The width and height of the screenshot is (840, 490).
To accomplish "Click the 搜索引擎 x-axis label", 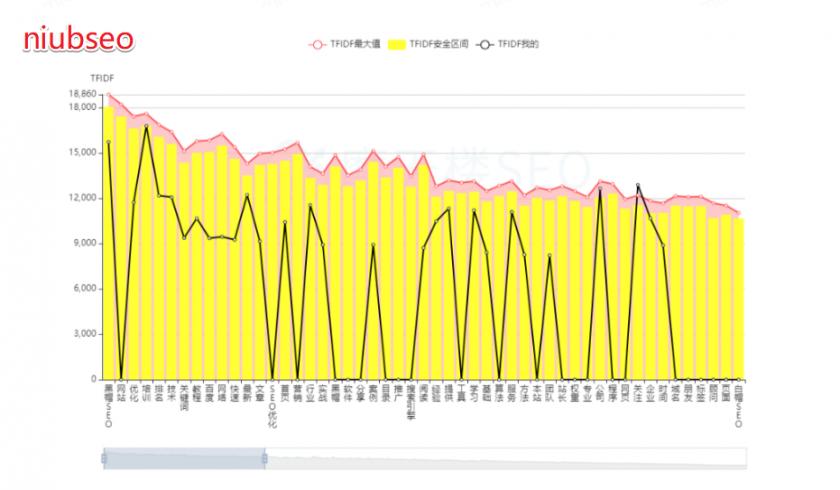I will (411, 401).
